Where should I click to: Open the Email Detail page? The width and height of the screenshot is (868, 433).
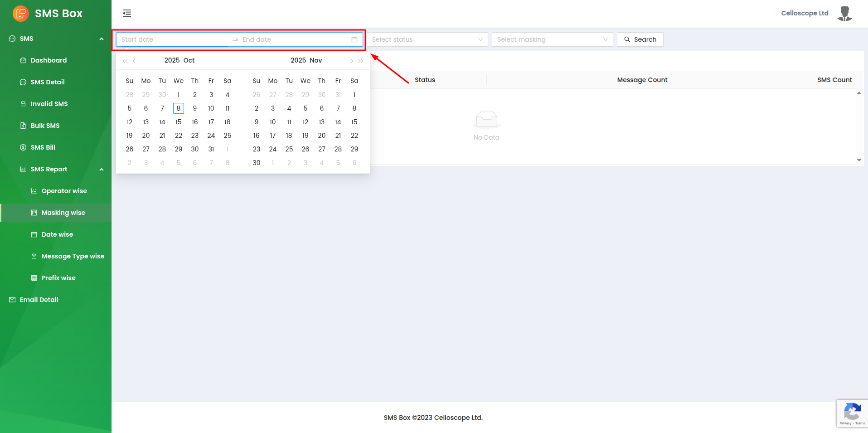tap(39, 300)
